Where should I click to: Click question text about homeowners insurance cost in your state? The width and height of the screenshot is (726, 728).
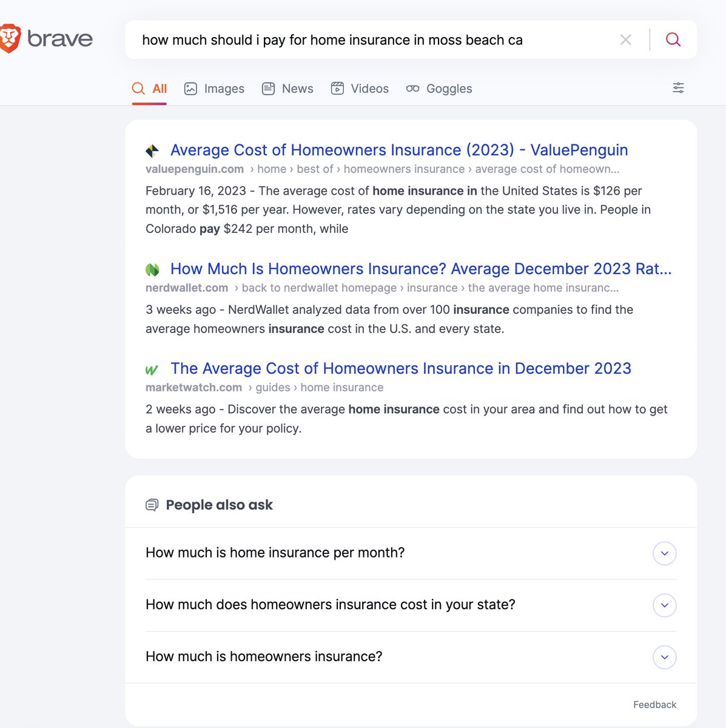tap(331, 605)
